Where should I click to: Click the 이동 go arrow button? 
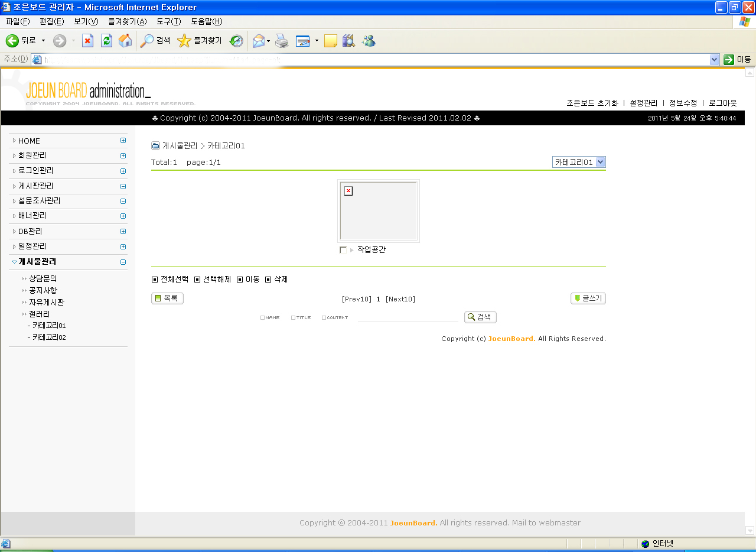coord(738,59)
